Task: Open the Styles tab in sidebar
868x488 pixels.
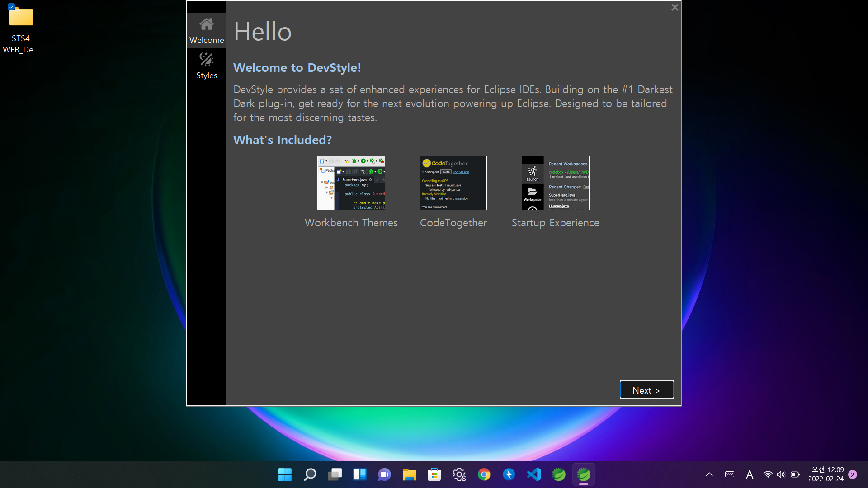Action: click(x=207, y=66)
